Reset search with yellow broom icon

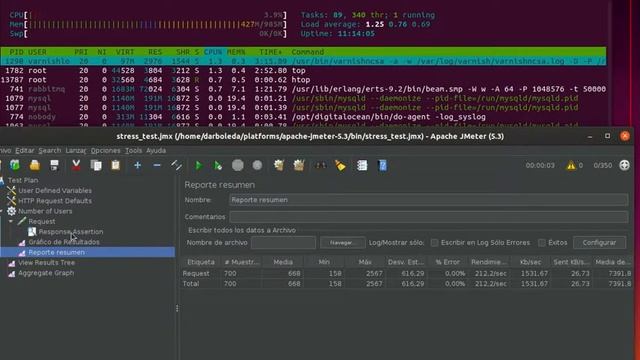point(340,165)
